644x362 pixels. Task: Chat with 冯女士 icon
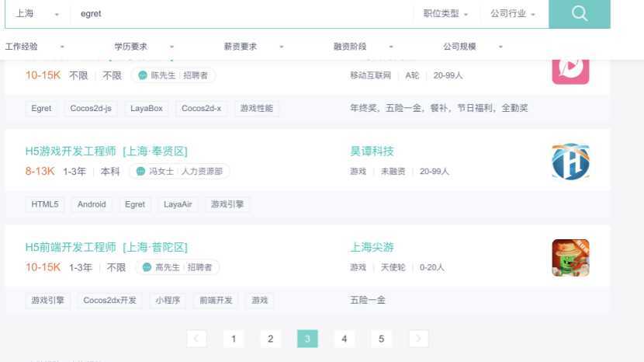coord(140,171)
